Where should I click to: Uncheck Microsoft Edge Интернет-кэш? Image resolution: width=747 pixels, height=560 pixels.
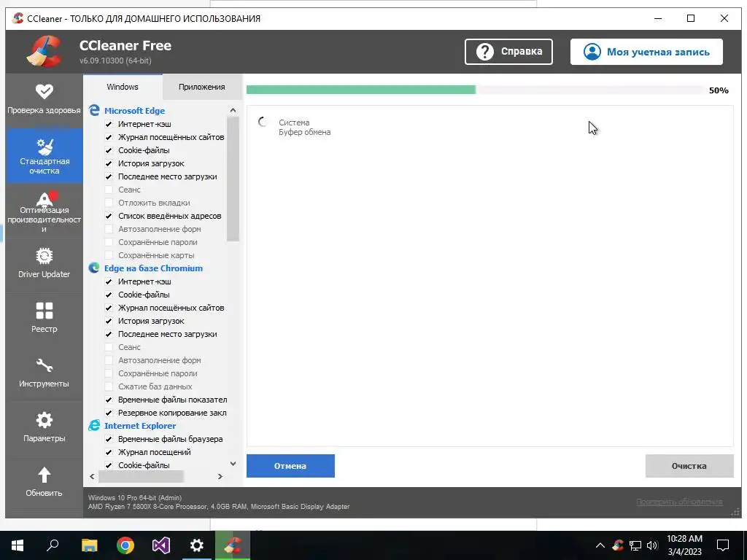click(109, 124)
